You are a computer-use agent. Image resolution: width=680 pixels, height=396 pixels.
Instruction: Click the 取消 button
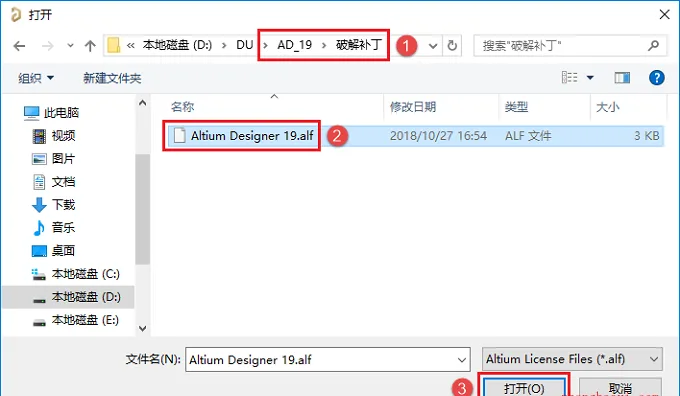[620, 388]
